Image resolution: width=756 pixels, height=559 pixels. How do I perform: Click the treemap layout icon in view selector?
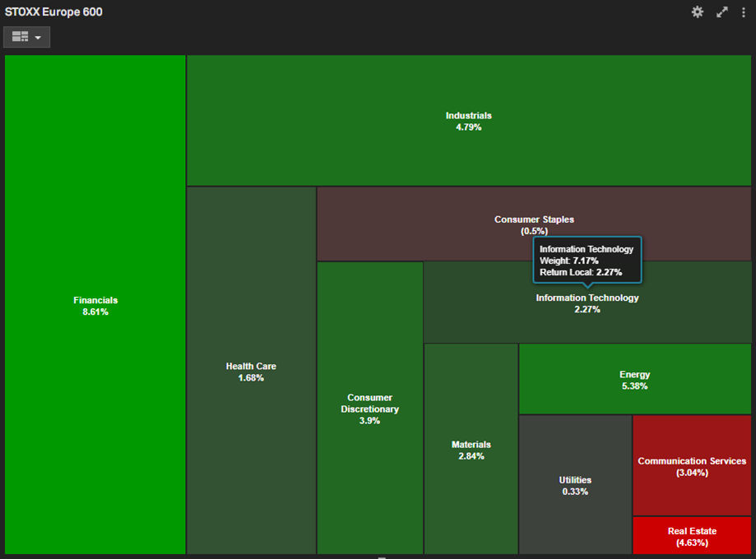21,37
